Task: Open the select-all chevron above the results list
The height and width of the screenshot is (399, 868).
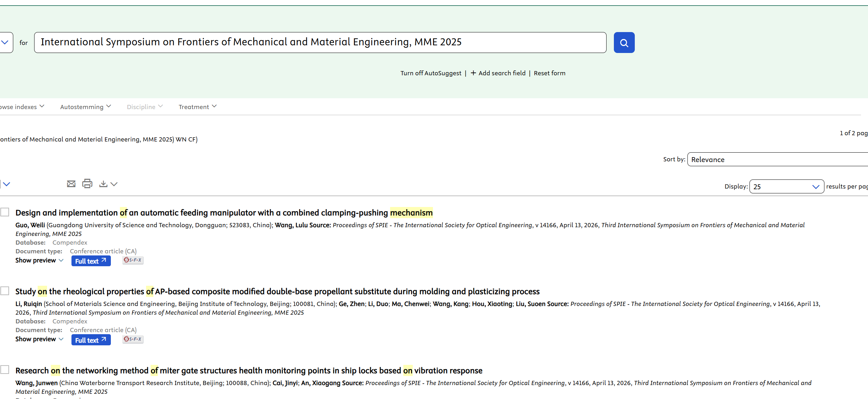Action: tap(6, 184)
